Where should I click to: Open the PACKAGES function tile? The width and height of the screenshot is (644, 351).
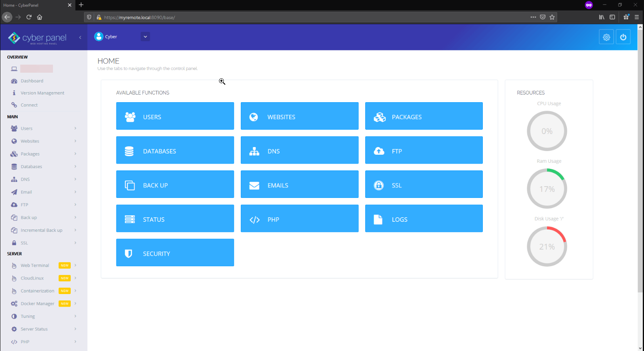click(424, 116)
